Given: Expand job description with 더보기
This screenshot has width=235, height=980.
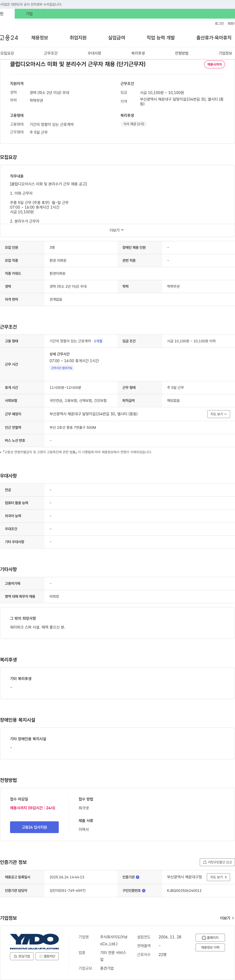Looking at the screenshot, I should coord(117,230).
